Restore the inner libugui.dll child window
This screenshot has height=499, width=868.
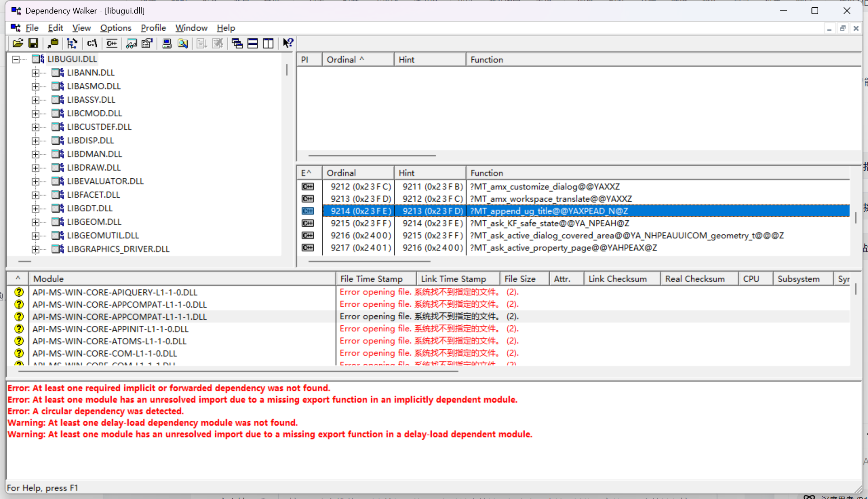tap(843, 29)
